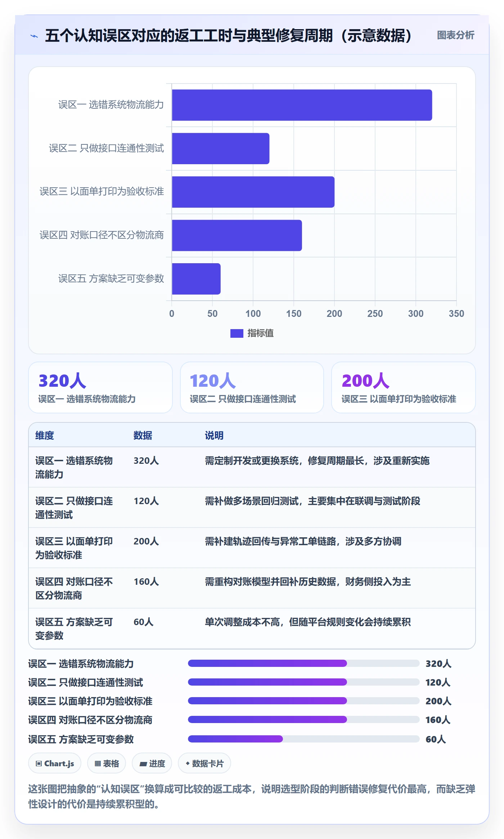Click the Chart.js tag icon
Image resolution: width=504 pixels, height=839 pixels.
coord(39,764)
